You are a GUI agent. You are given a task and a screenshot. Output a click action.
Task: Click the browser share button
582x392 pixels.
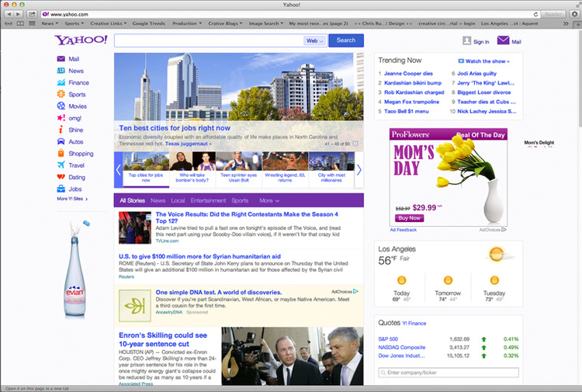click(x=32, y=14)
